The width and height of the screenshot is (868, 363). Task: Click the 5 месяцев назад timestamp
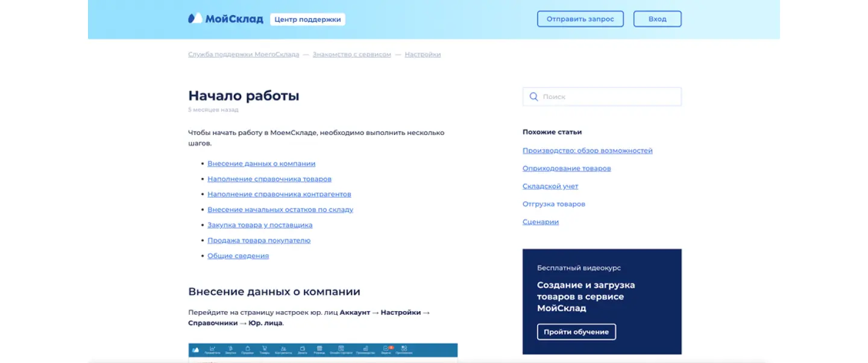pyautogui.click(x=213, y=110)
